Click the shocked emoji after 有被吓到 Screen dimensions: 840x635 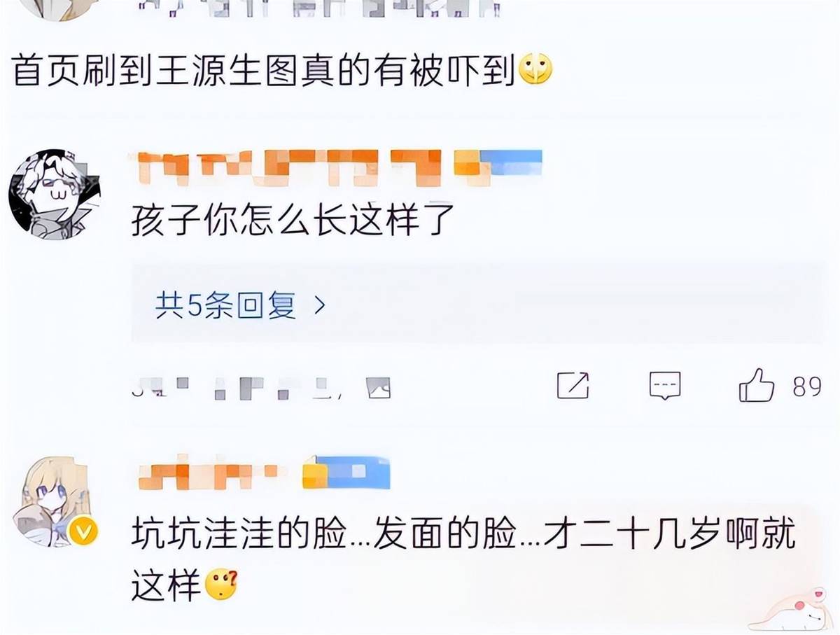[535, 70]
